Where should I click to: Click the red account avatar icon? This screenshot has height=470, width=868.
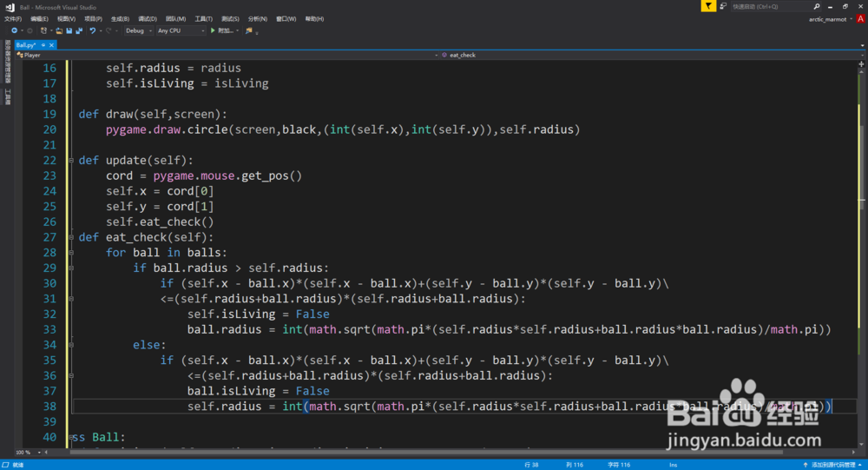[x=860, y=19]
